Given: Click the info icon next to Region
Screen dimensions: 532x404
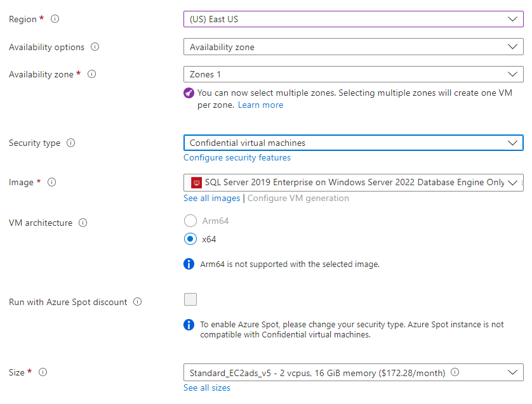Looking at the screenshot, I should tap(55, 19).
